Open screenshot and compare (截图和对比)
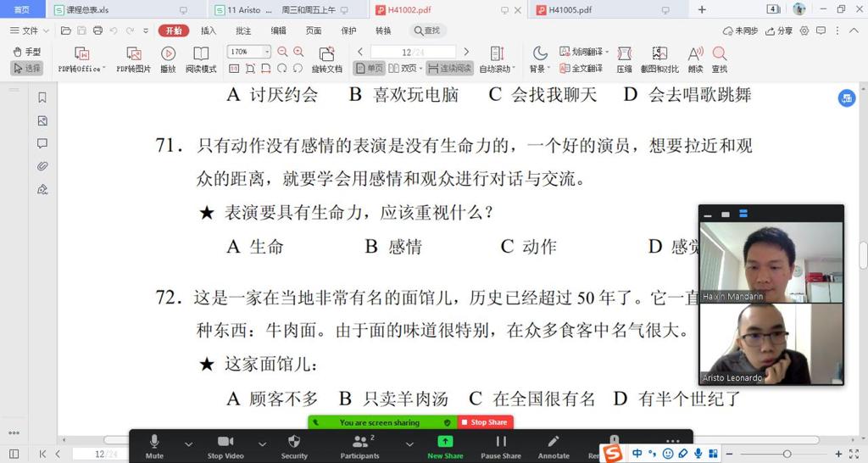Image resolution: width=868 pixels, height=463 pixels. (x=659, y=60)
